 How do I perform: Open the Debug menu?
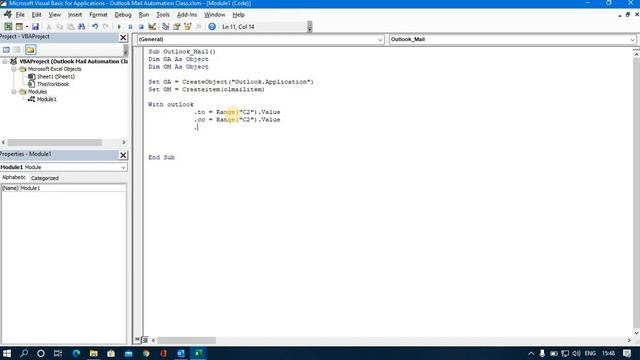pos(123,15)
